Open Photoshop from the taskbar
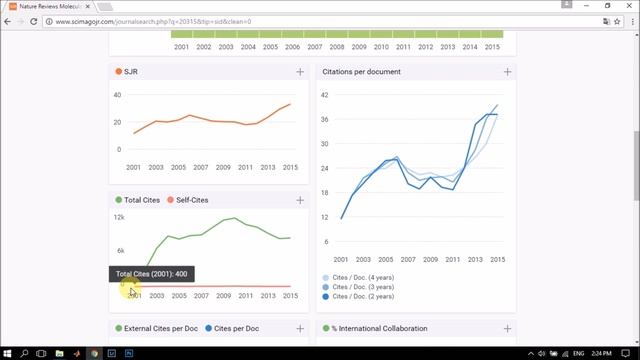640x360 pixels. [129, 353]
